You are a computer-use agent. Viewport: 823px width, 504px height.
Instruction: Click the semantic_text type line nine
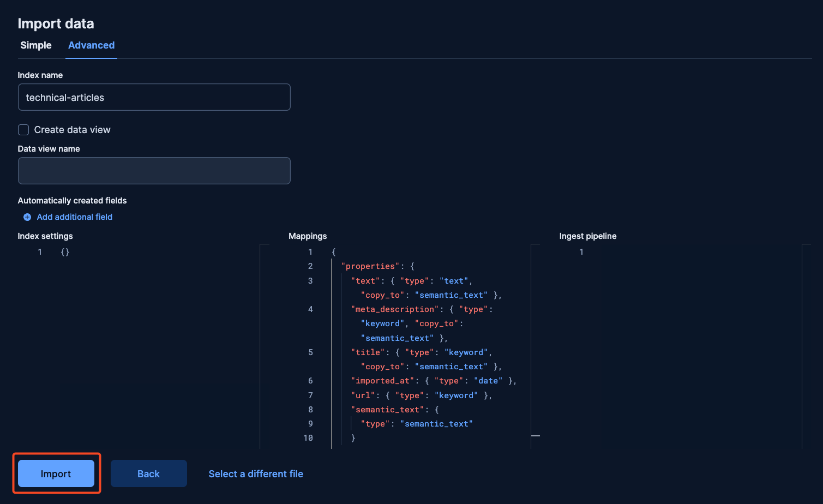pyautogui.click(x=417, y=424)
